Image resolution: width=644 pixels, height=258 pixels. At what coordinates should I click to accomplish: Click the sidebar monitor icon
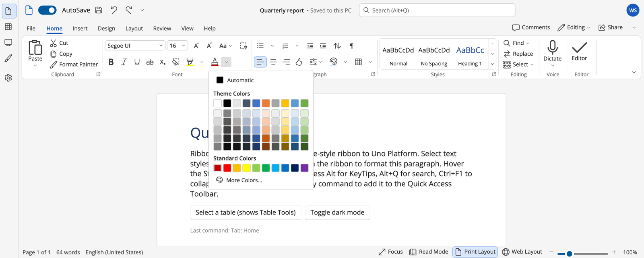point(8,42)
